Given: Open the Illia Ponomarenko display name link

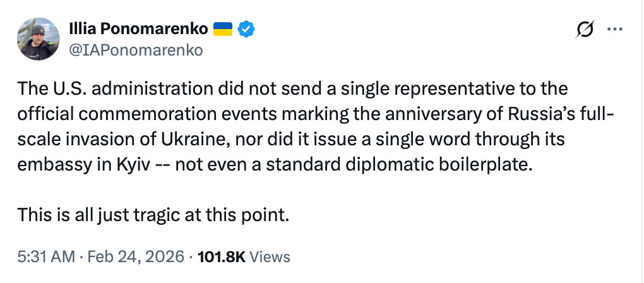Looking at the screenshot, I should click(139, 28).
